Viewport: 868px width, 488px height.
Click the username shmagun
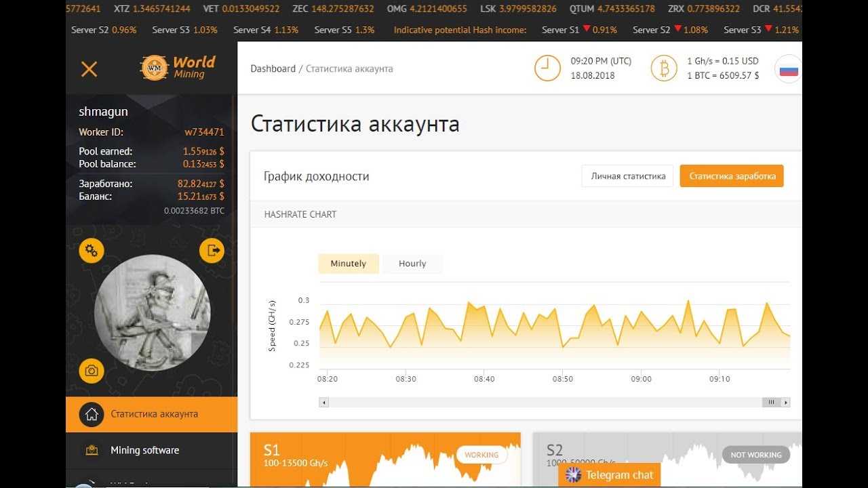pos(103,112)
